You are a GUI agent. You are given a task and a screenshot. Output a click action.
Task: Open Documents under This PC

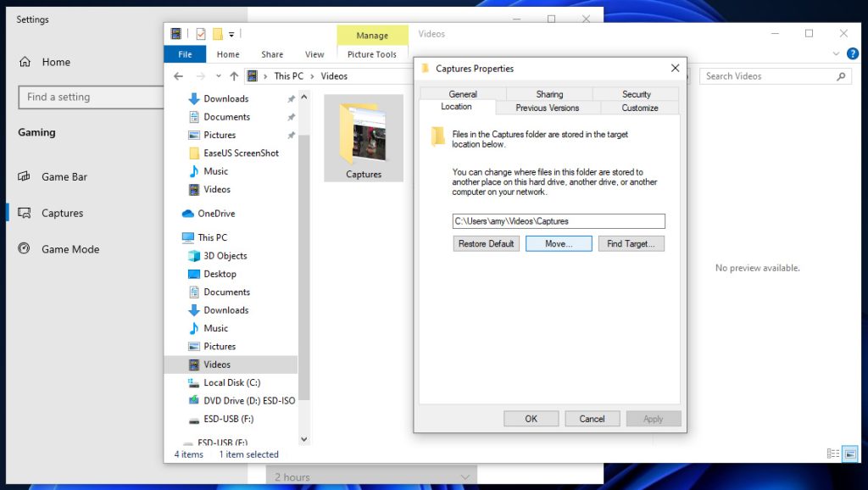pyautogui.click(x=227, y=292)
